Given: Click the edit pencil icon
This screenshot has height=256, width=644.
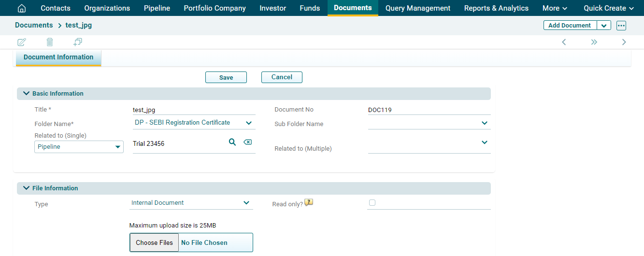Looking at the screenshot, I should click(22, 42).
